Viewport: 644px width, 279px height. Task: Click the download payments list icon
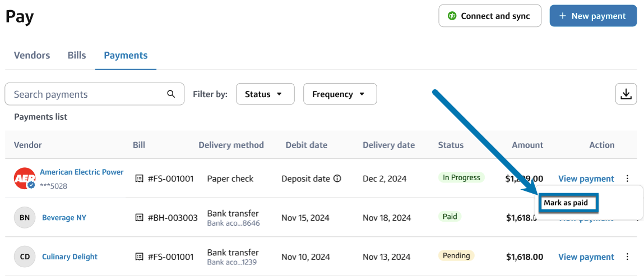(x=626, y=94)
